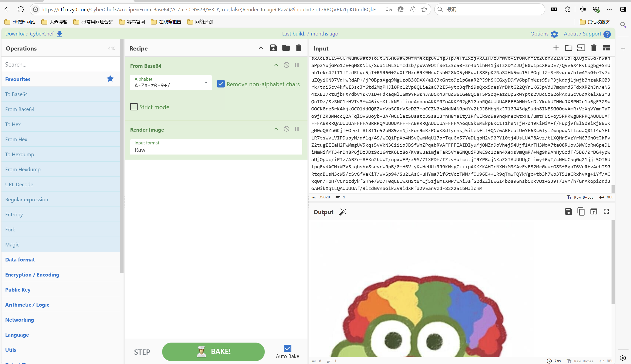Toggle Remove non-alphabet chars checkbox
Screen dimensions: 631x364
point(221,84)
